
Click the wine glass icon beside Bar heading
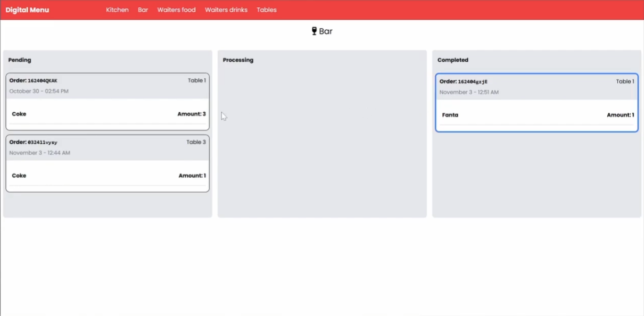pos(314,31)
